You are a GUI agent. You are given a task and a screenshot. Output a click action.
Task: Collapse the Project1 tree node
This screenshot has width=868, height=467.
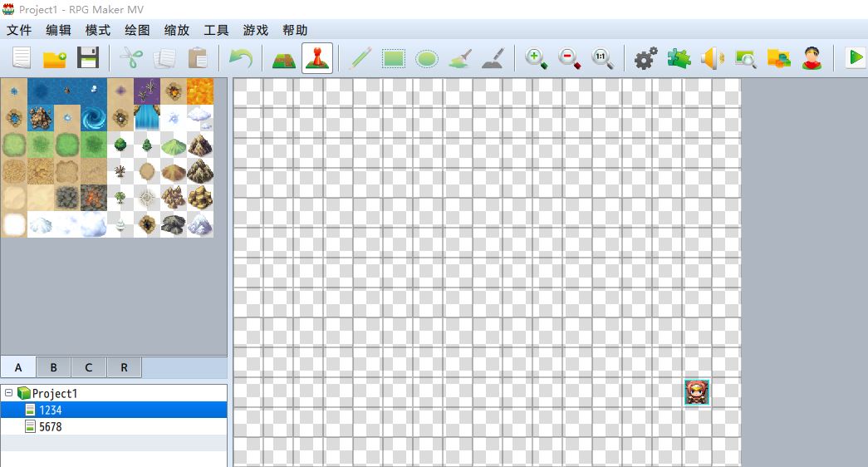8,393
